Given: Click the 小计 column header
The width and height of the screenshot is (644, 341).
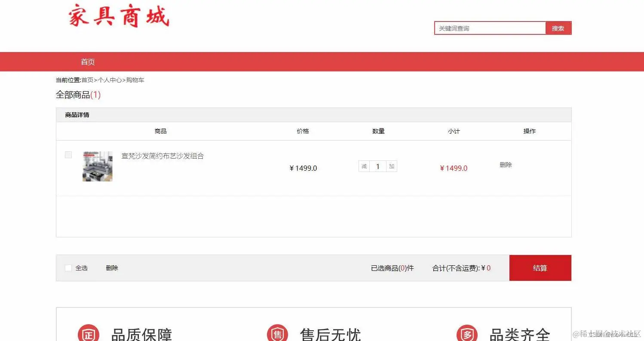Looking at the screenshot, I should click(x=454, y=131).
